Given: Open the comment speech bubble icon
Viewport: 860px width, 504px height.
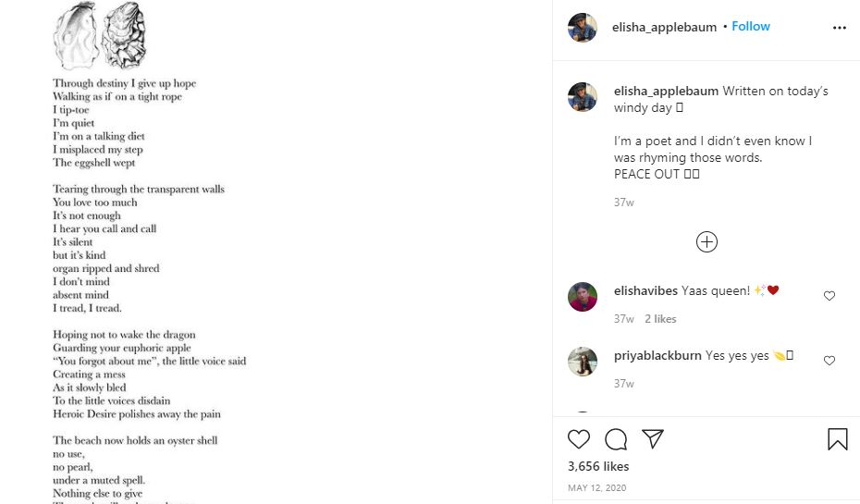Looking at the screenshot, I should (616, 439).
